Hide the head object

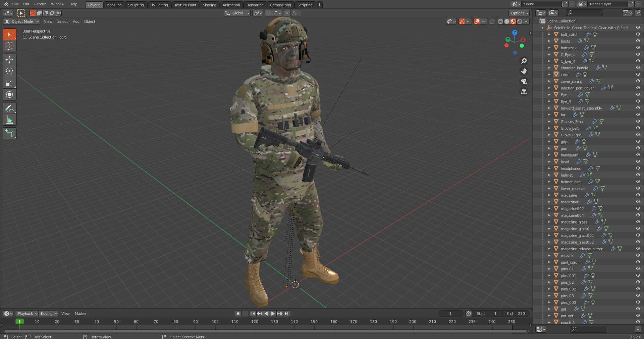point(638,161)
